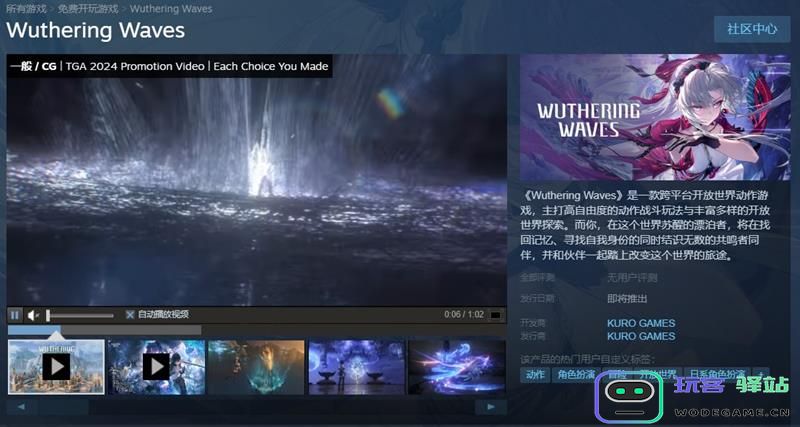Go to 所有游戏 in the breadcrumb
The width and height of the screenshot is (800, 427).
point(26,9)
